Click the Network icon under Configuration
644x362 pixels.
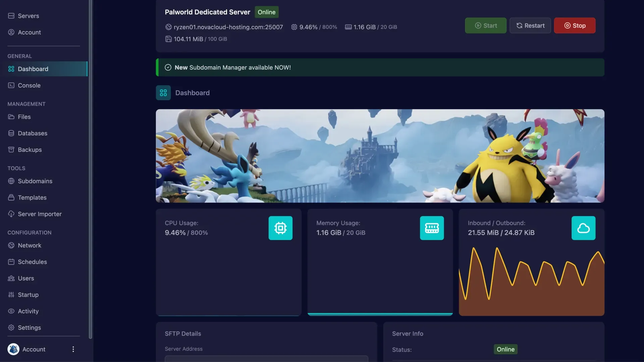tap(11, 245)
